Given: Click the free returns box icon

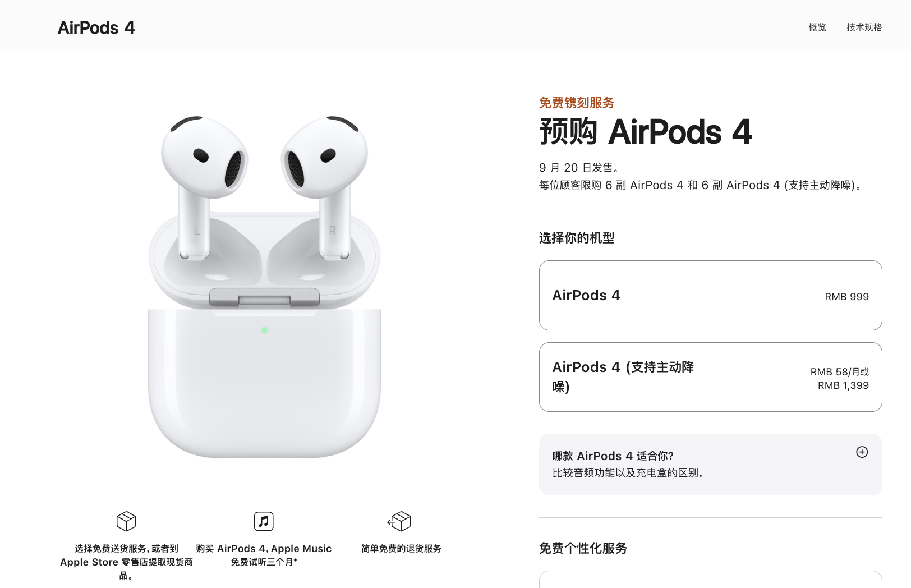Looking at the screenshot, I should point(399,521).
